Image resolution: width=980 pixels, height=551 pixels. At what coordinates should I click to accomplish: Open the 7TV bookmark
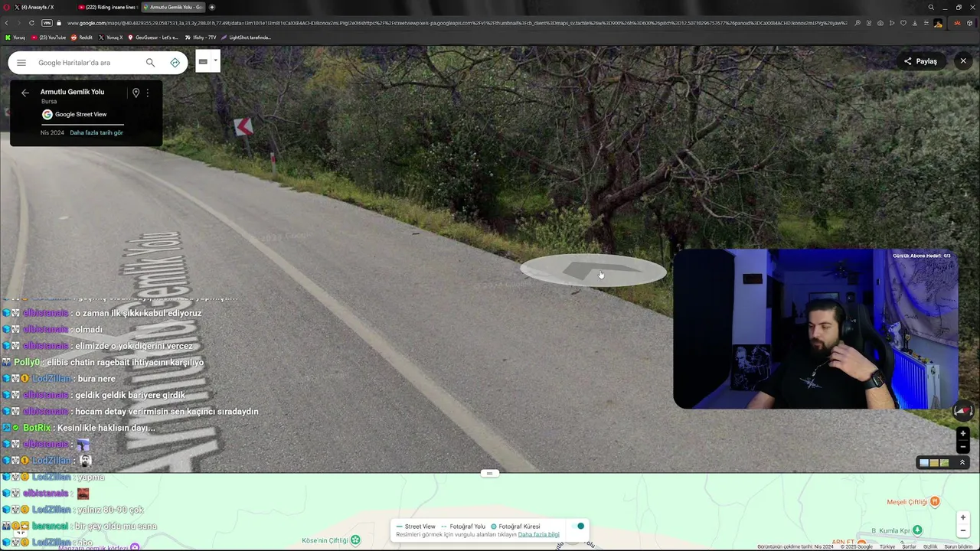click(201, 37)
